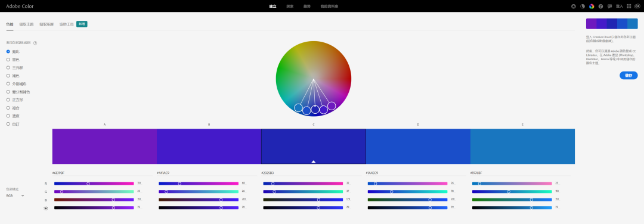The width and height of the screenshot is (644, 224).
Task: Click the hex field #1A4EC9
Action: point(416,173)
